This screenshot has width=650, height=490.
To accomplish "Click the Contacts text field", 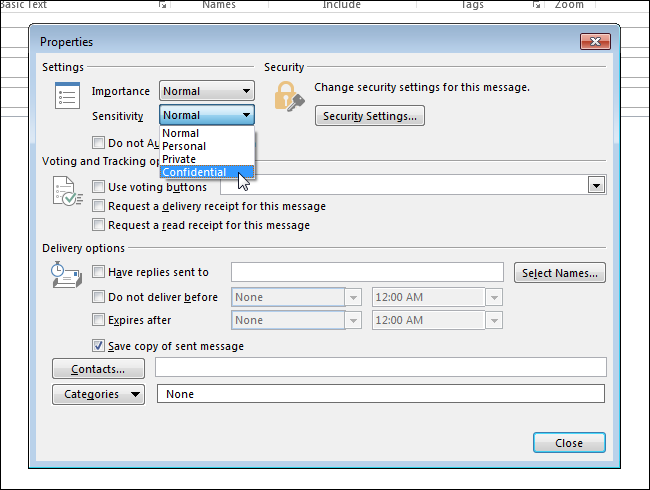I will click(381, 367).
